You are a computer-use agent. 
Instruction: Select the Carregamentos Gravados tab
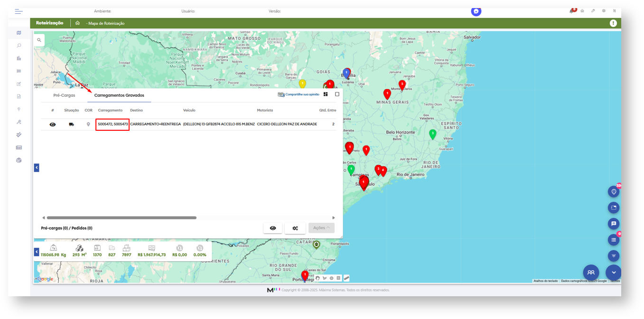(119, 95)
